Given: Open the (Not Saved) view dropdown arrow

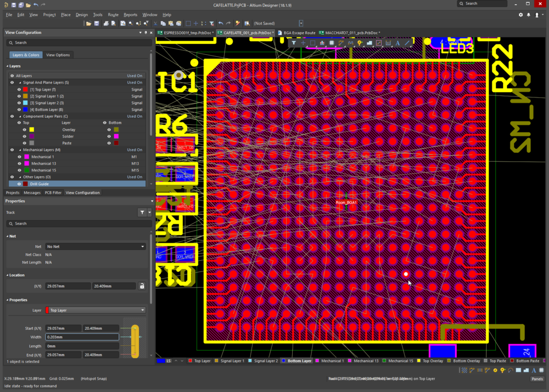Looking at the screenshot, I should tap(301, 24).
